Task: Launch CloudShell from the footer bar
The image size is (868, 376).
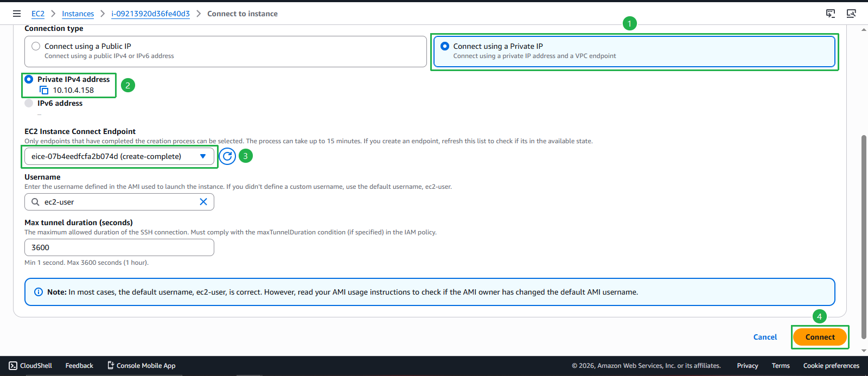Action: (x=30, y=366)
